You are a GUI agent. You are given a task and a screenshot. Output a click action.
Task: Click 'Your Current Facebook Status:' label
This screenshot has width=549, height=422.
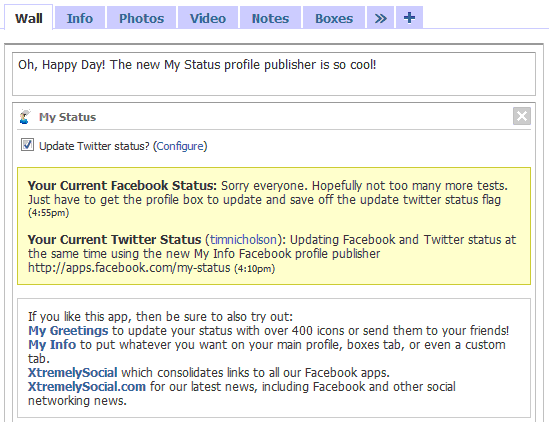point(123,186)
